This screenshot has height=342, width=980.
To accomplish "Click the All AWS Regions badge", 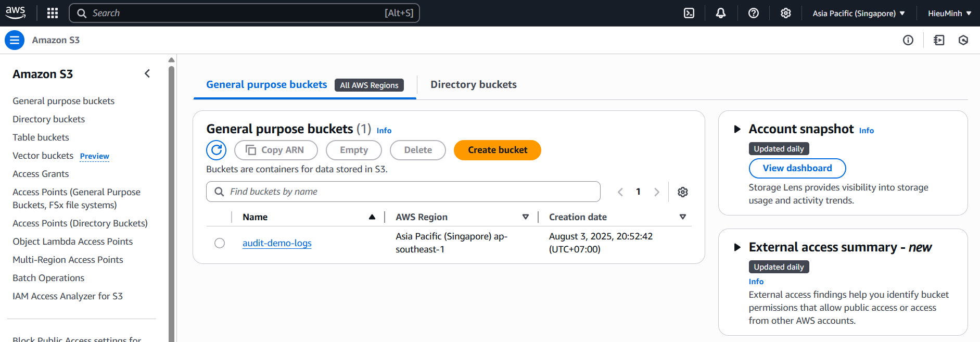I will 369,85.
